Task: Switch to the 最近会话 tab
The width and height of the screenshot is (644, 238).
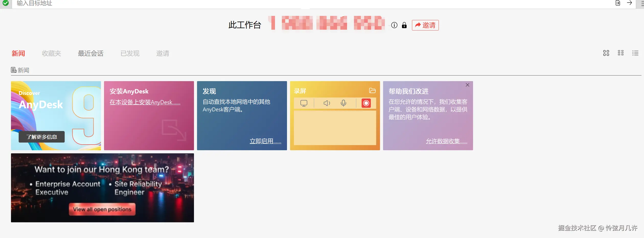Action: (x=91, y=53)
